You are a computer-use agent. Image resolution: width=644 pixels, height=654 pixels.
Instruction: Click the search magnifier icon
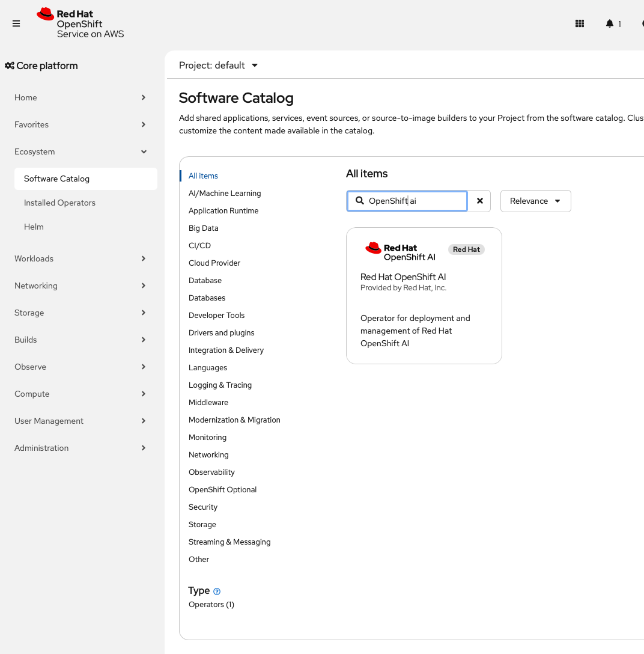[x=360, y=201]
